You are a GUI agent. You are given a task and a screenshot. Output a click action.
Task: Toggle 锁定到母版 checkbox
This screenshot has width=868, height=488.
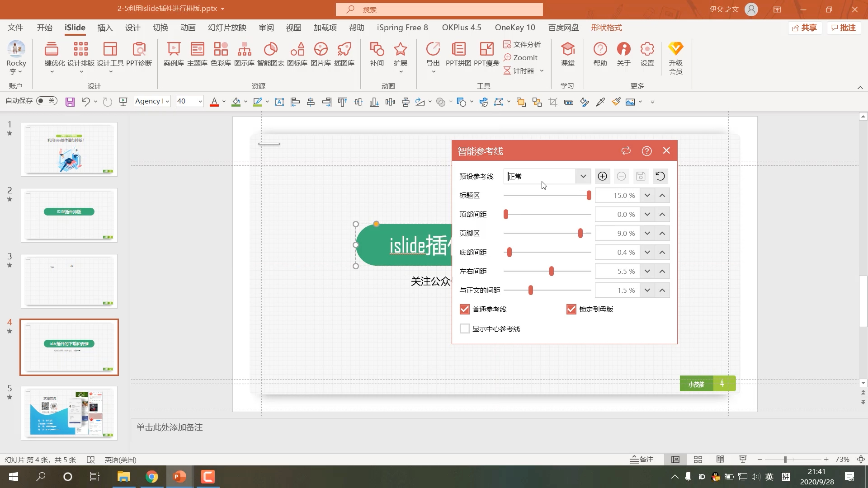tap(571, 309)
